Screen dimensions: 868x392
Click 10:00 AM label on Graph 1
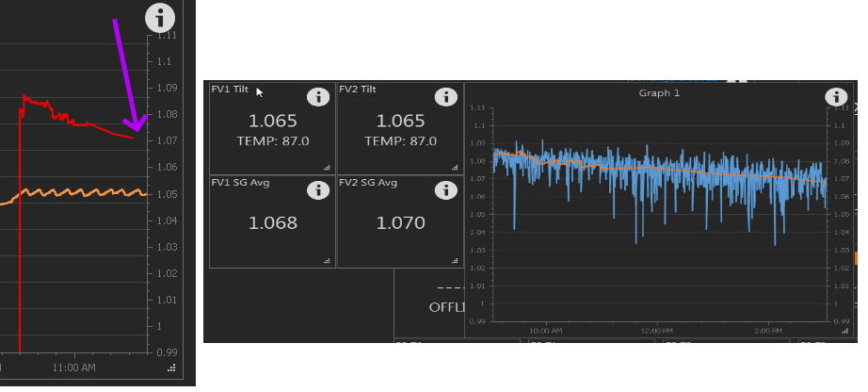point(546,331)
